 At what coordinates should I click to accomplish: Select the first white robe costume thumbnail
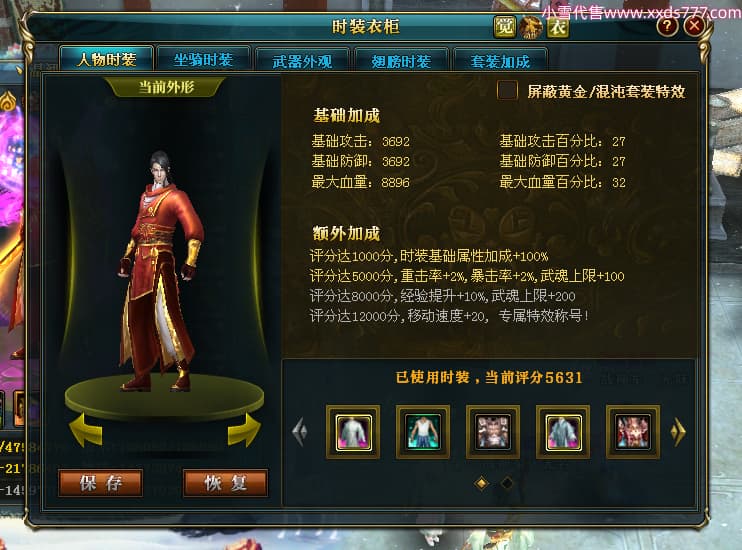353,432
